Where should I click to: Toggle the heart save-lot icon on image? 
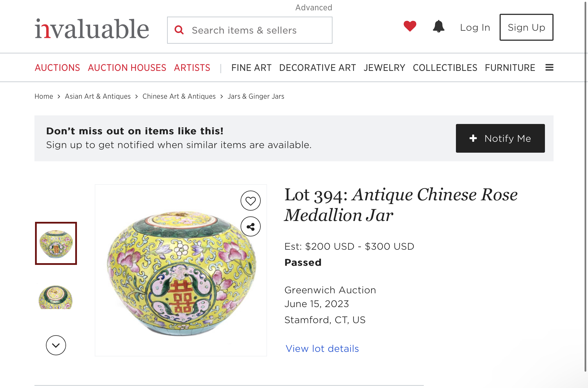tap(251, 201)
